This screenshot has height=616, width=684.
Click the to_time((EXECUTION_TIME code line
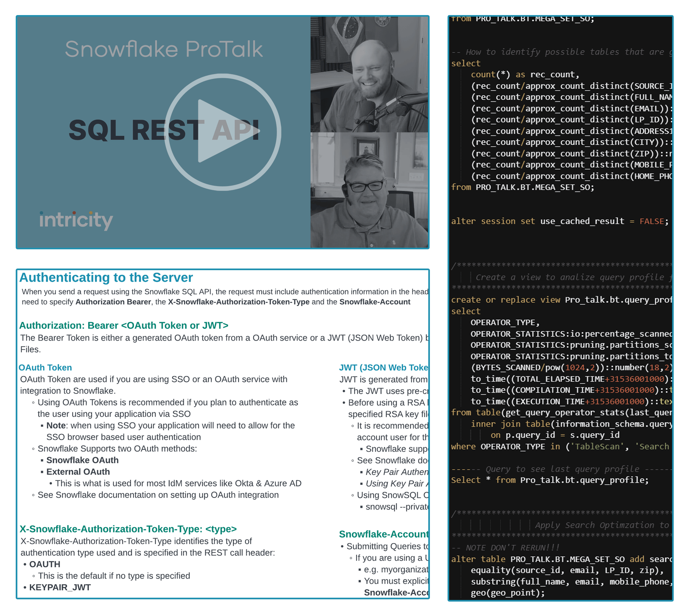coord(571,401)
